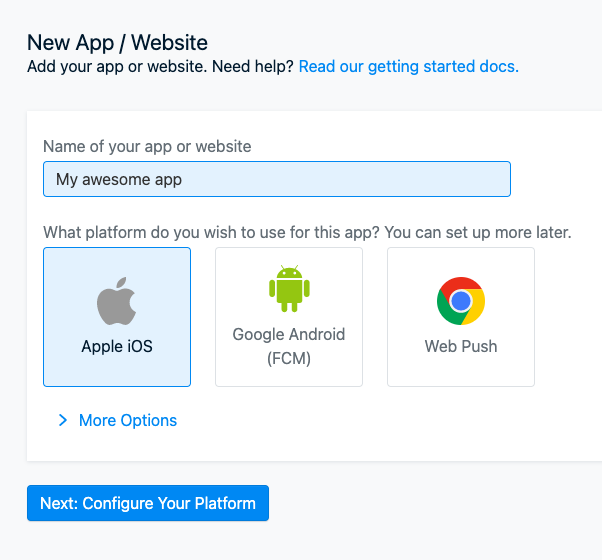The width and height of the screenshot is (602, 560).
Task: Select the Apple iOS platform card
Action: 117,317
